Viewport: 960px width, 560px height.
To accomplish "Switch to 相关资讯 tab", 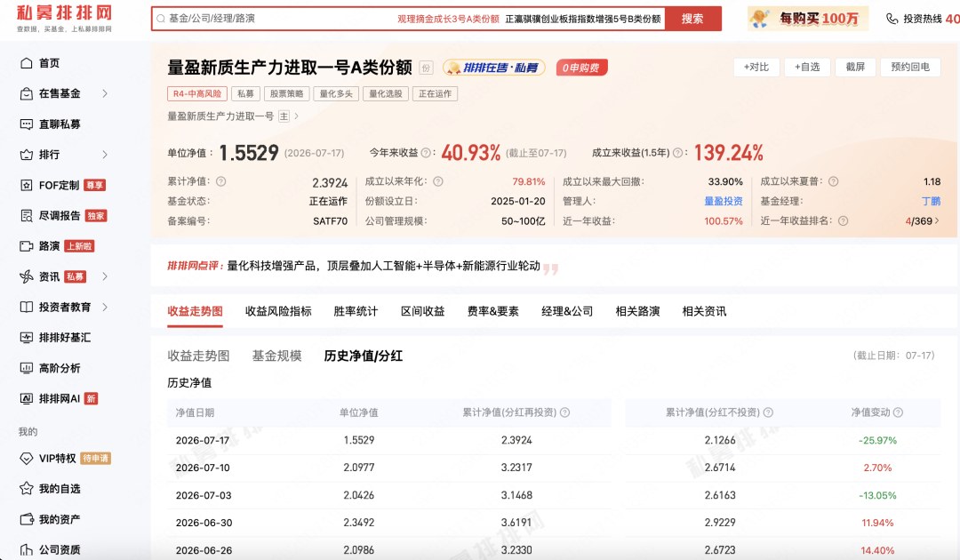I will click(704, 311).
